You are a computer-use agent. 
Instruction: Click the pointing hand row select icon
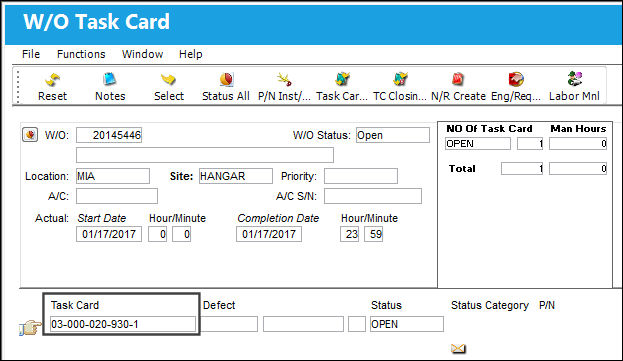click(x=30, y=328)
